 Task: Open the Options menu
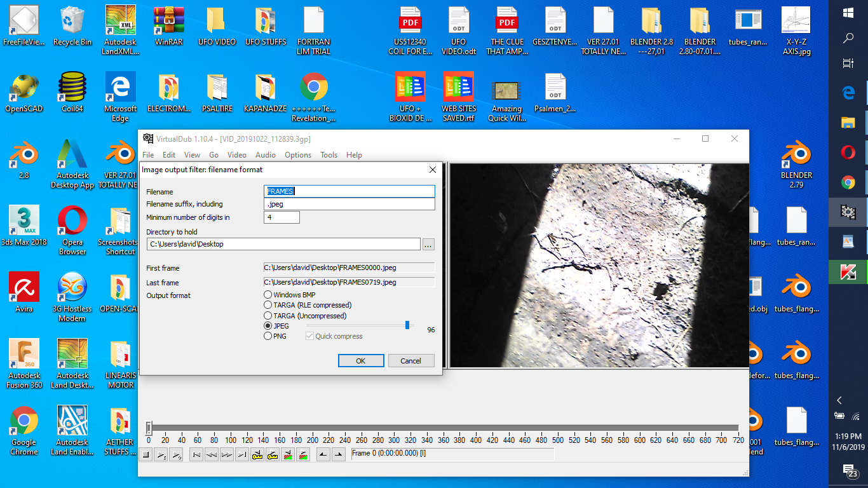(298, 155)
